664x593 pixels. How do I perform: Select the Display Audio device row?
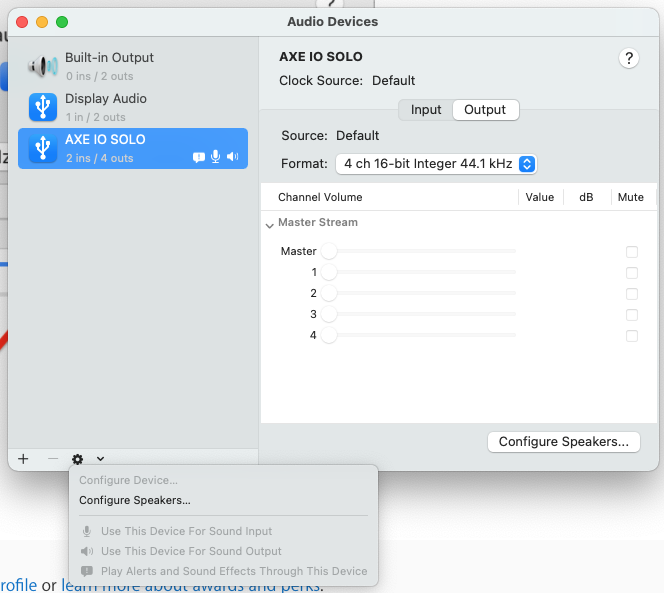133,107
